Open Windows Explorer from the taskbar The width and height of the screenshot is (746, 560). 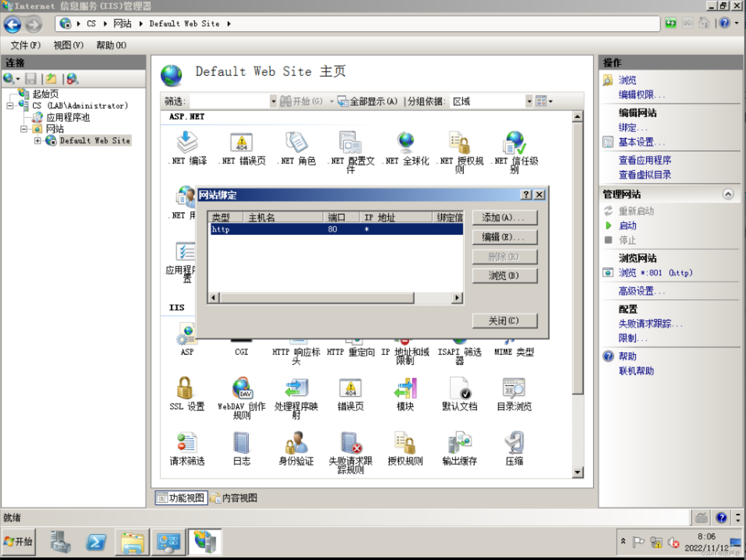[132, 542]
